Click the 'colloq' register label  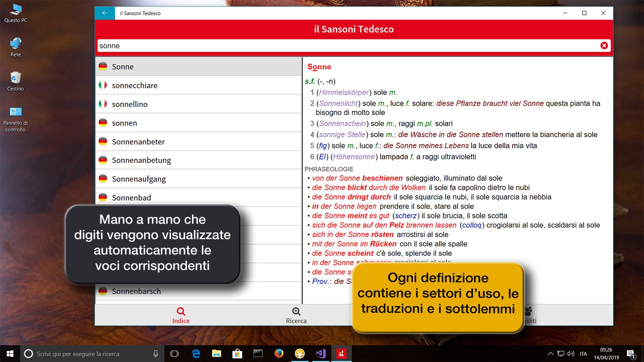[472, 225]
